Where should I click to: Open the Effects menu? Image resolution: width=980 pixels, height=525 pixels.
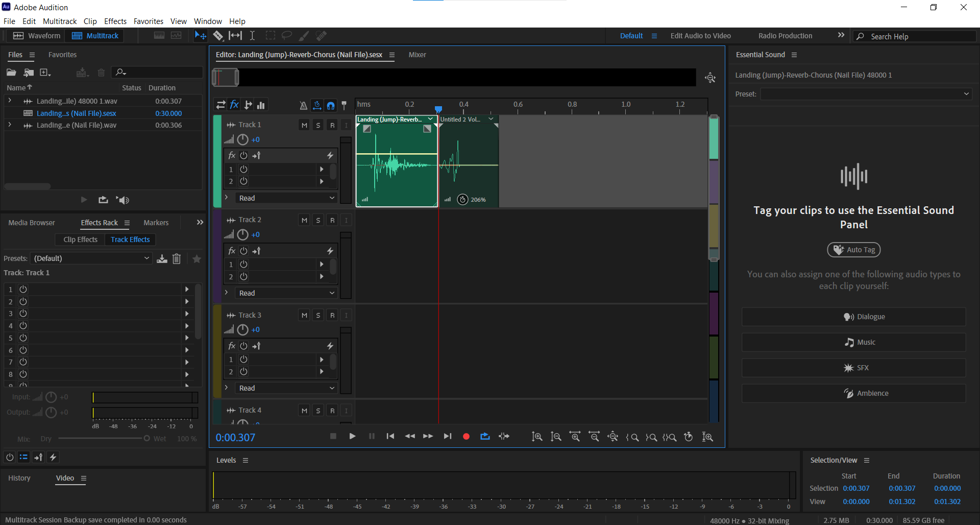[115, 21]
